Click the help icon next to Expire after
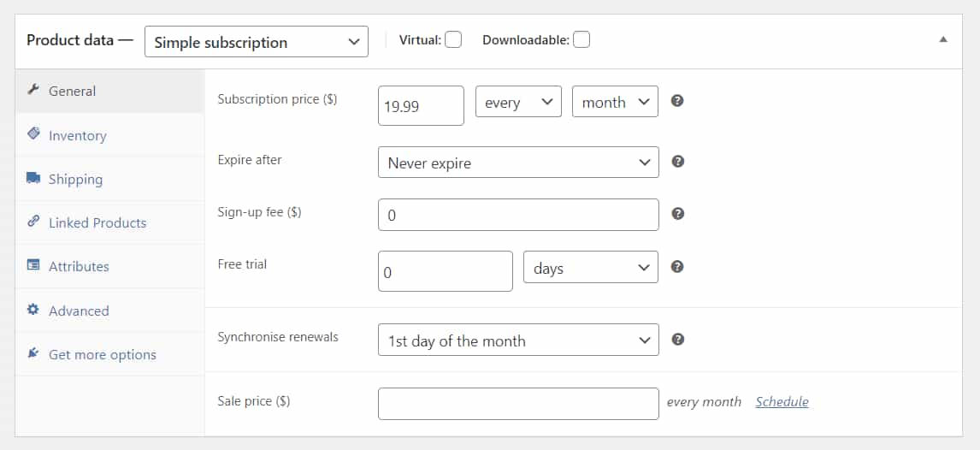 click(x=677, y=161)
